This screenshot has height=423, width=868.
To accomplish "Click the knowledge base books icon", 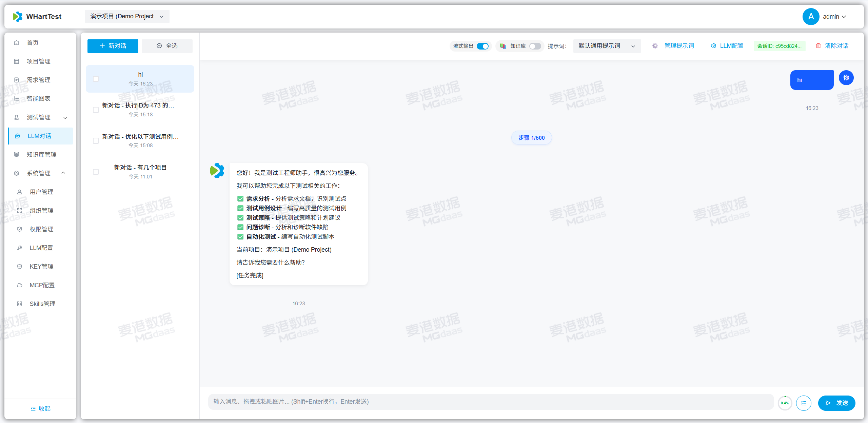I will [x=503, y=46].
